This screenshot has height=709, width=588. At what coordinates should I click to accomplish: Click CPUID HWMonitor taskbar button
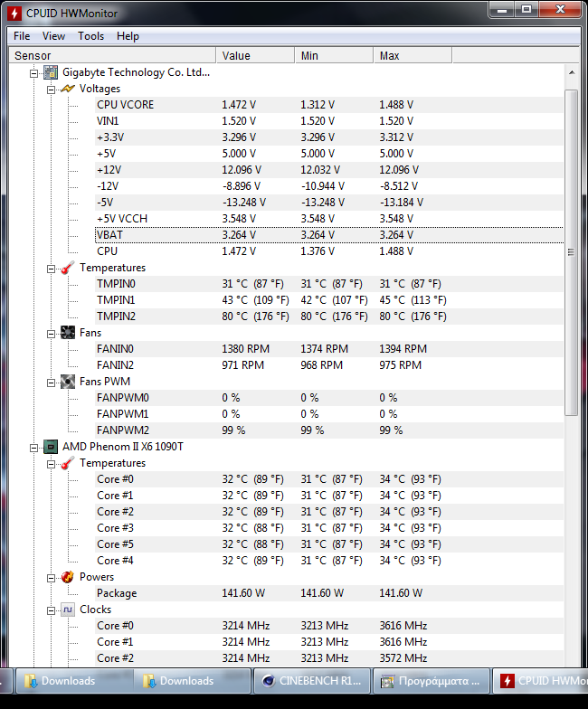point(539,680)
